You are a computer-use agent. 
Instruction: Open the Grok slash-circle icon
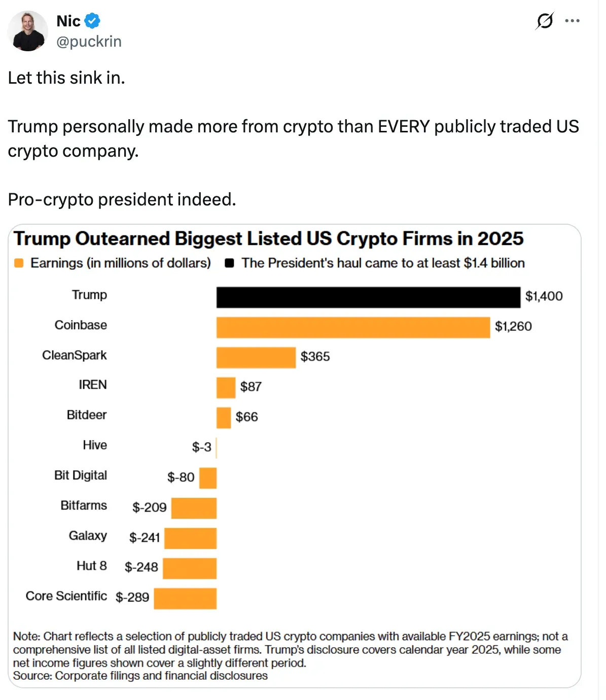[545, 21]
